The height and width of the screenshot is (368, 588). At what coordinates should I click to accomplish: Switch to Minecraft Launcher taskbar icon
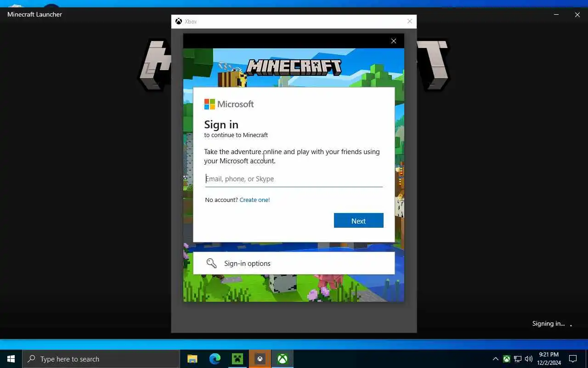237,359
